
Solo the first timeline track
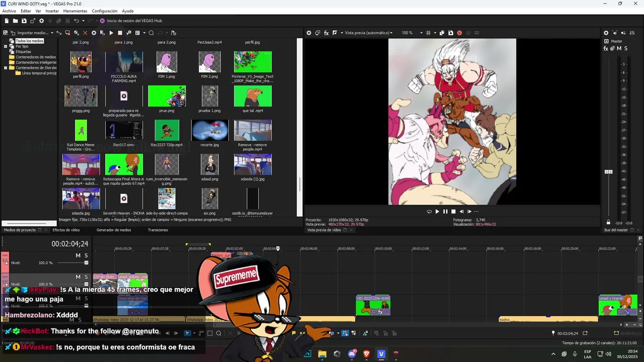click(86, 255)
